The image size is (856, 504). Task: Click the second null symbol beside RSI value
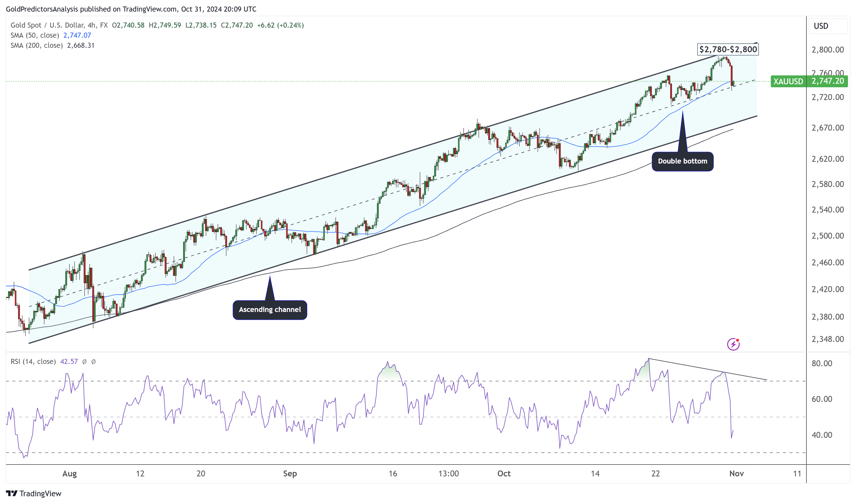click(93, 362)
